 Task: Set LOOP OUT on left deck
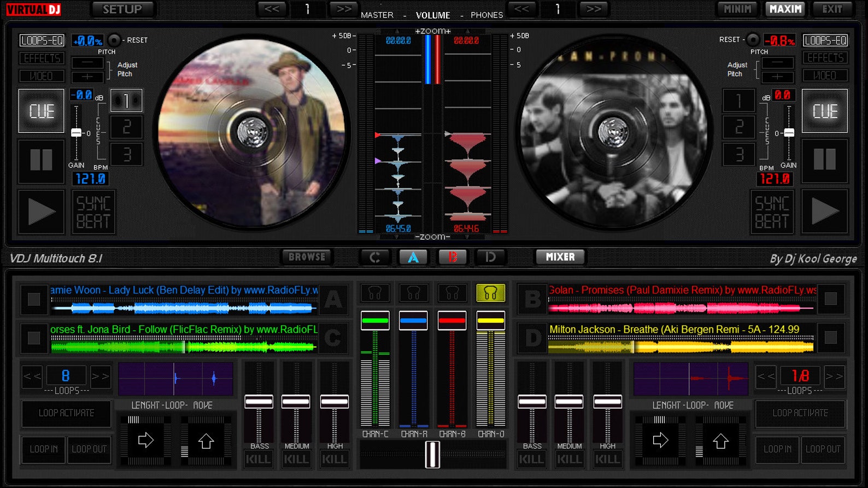point(89,449)
